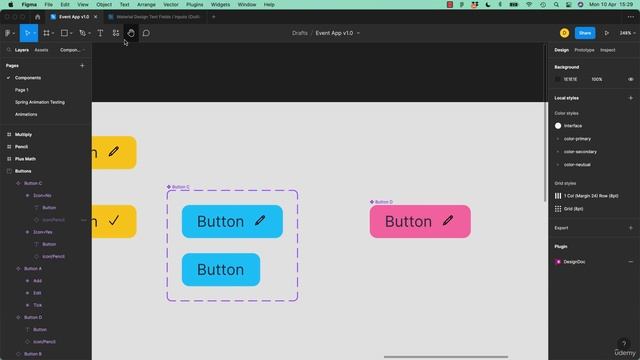Open macOS Spotlight search icon
640x360 pixels.
[556, 4]
